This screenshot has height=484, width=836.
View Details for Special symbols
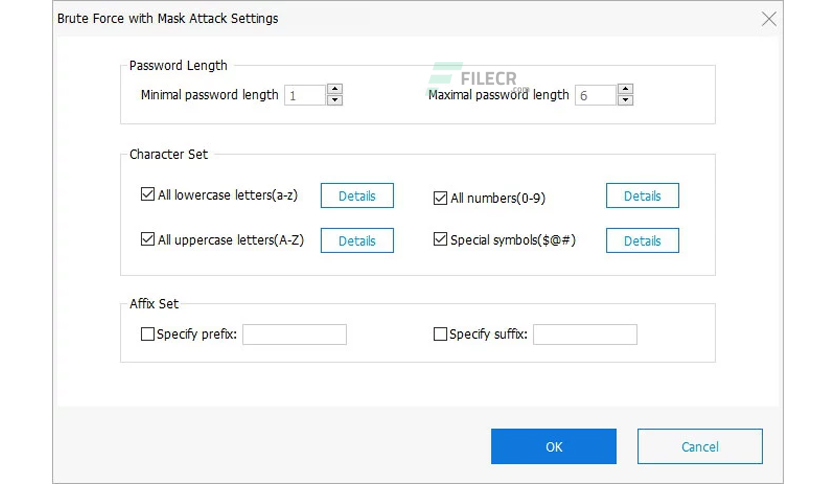pyautogui.click(x=642, y=240)
